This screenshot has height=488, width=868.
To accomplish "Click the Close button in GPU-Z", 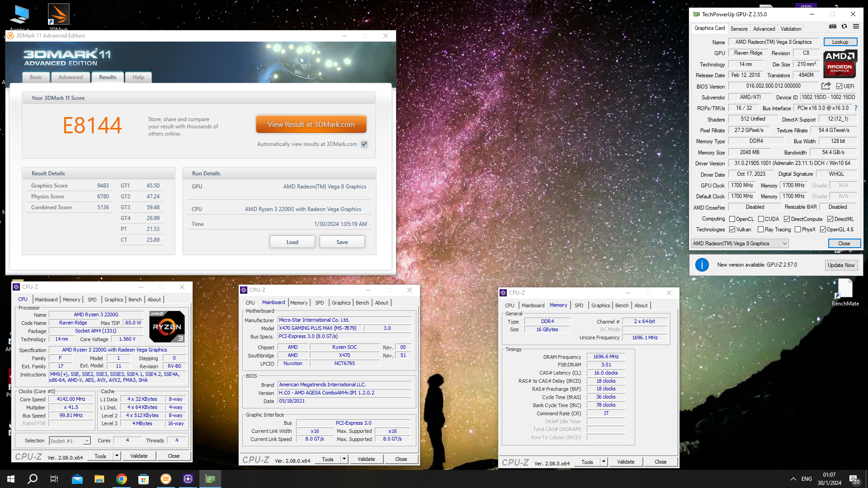I will click(x=844, y=244).
